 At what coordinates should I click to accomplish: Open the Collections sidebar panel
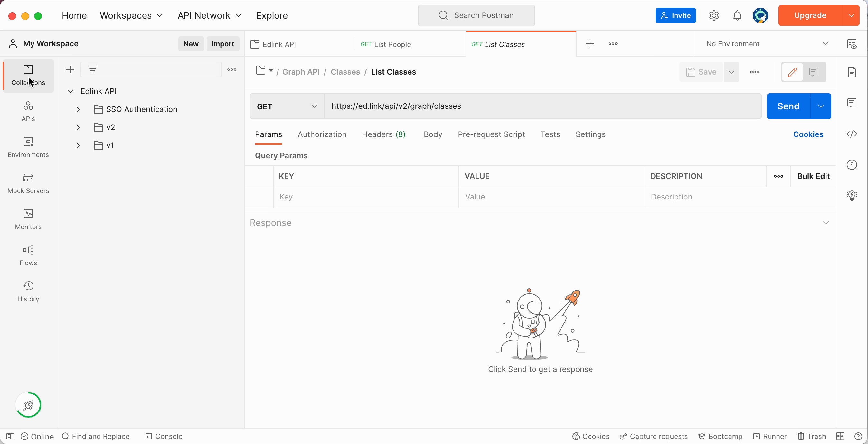(28, 75)
